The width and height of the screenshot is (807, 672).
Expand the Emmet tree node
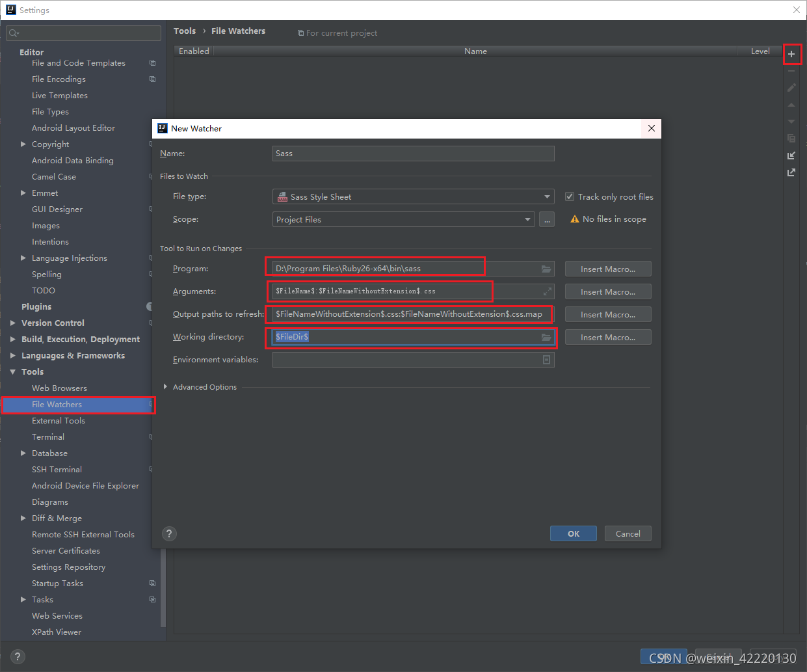[23, 193]
